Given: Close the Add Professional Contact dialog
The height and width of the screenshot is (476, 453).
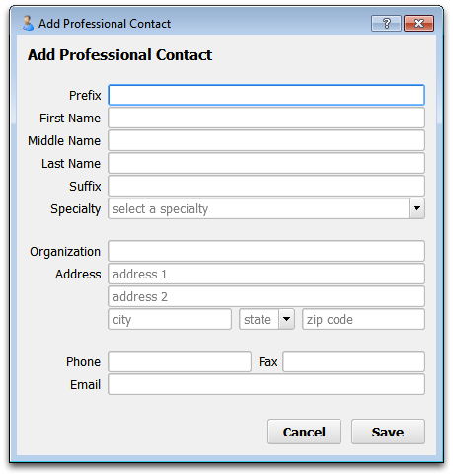Looking at the screenshot, I should coord(418,24).
